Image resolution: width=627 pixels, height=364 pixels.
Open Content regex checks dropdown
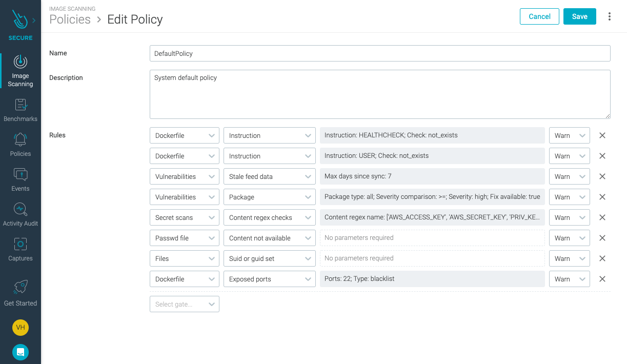(270, 217)
